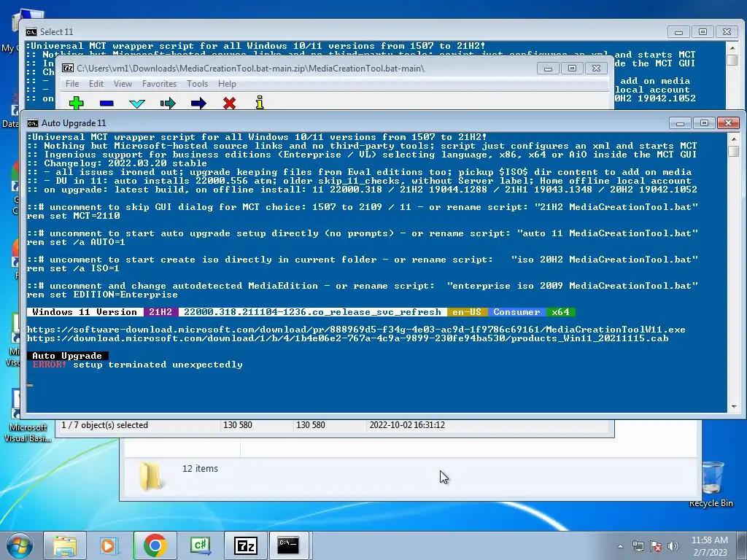Click the Select 11 window system menu icon
The width and height of the screenshot is (747, 560).
pyautogui.click(x=31, y=32)
